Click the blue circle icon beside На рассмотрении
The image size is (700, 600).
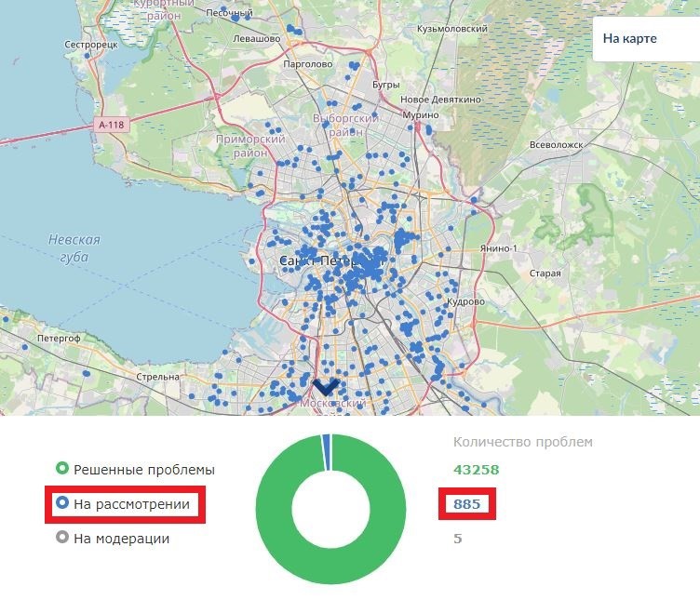(62, 504)
